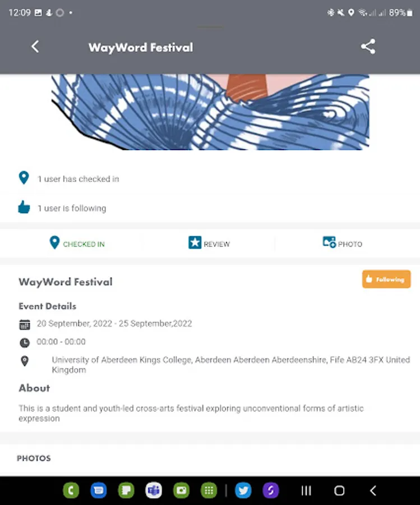Tap the thumbs-up followers icon

pos(24,207)
